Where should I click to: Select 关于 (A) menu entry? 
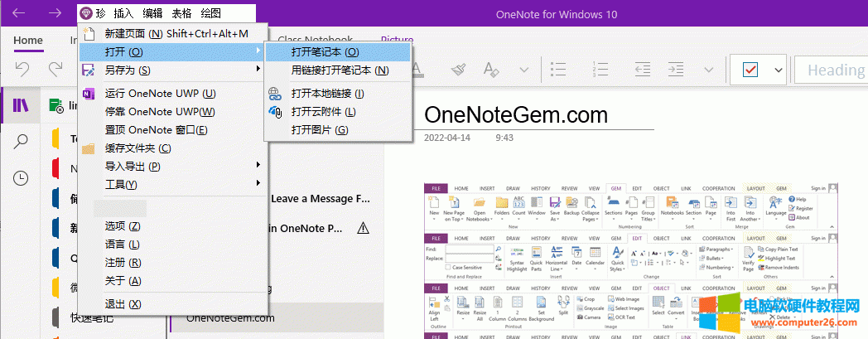click(173, 281)
